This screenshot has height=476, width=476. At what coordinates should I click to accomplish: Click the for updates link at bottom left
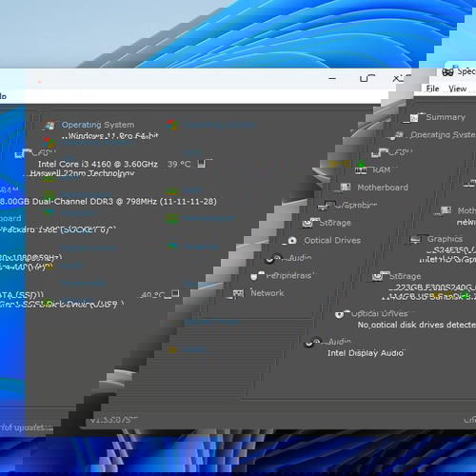pyautogui.click(x=27, y=427)
